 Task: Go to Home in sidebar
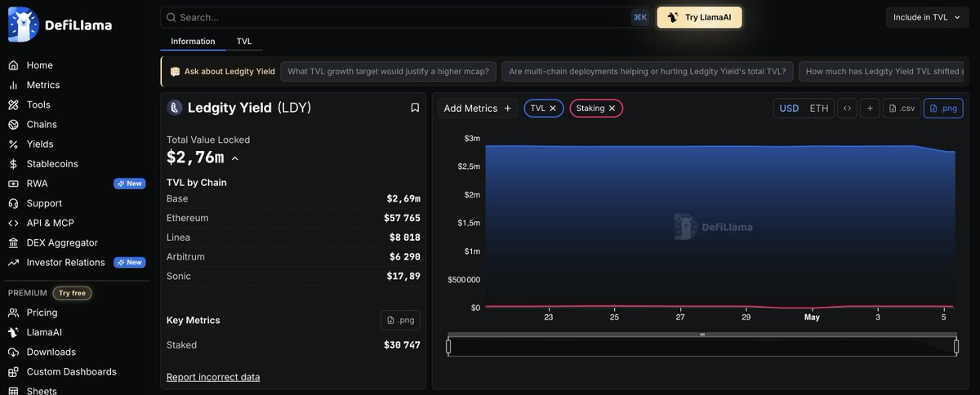(x=40, y=65)
